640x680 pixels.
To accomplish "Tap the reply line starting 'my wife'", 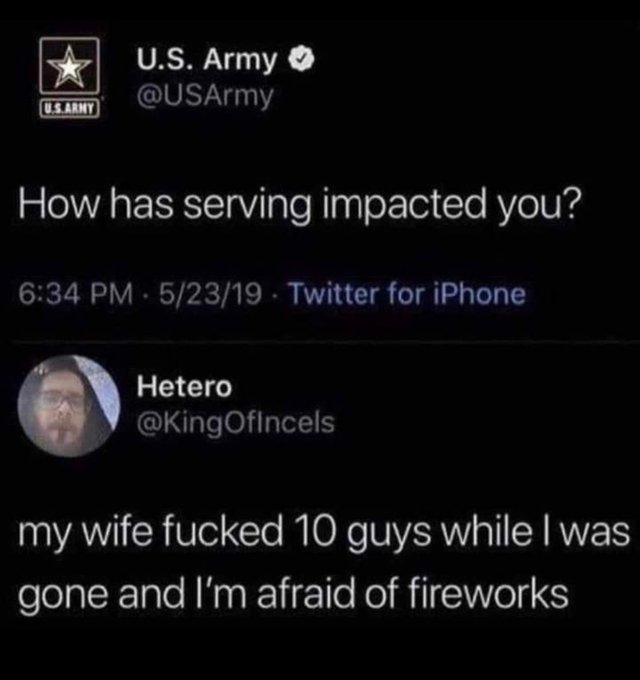I will pyautogui.click(x=323, y=535).
